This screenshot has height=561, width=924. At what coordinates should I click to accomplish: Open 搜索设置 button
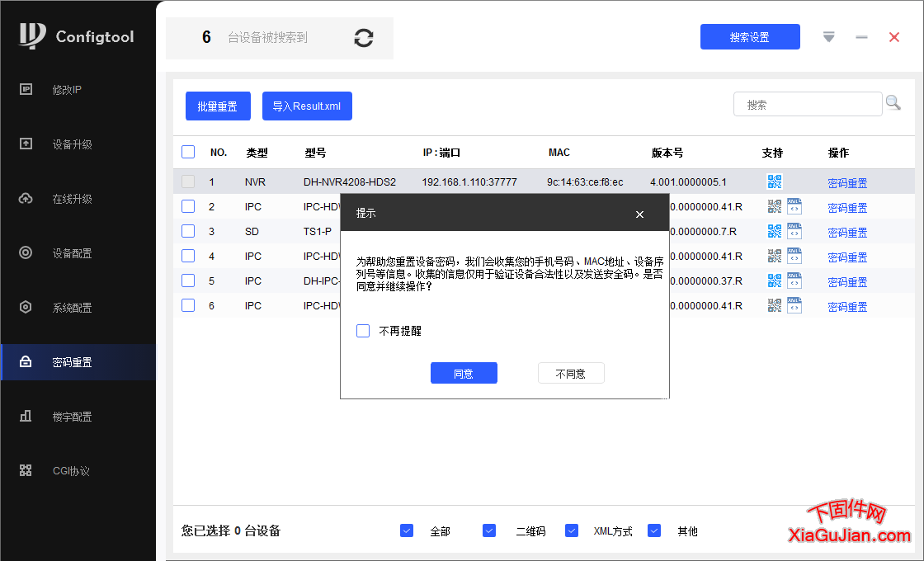click(750, 37)
